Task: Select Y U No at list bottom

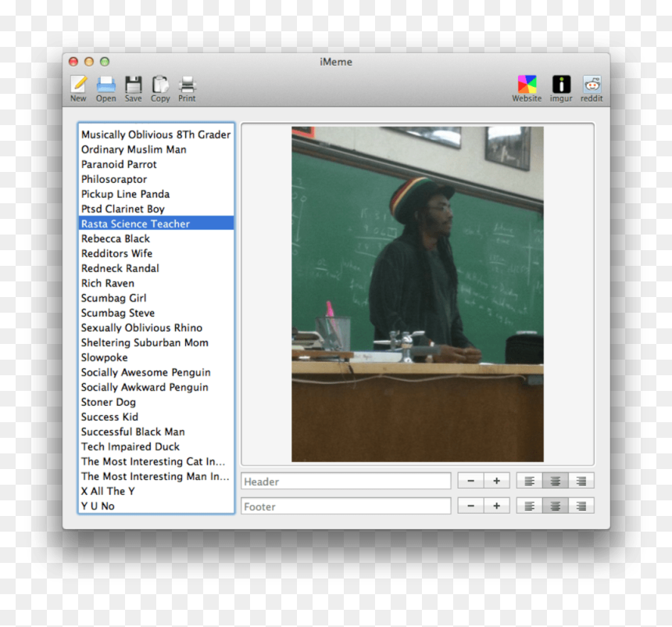Action: [x=156, y=506]
